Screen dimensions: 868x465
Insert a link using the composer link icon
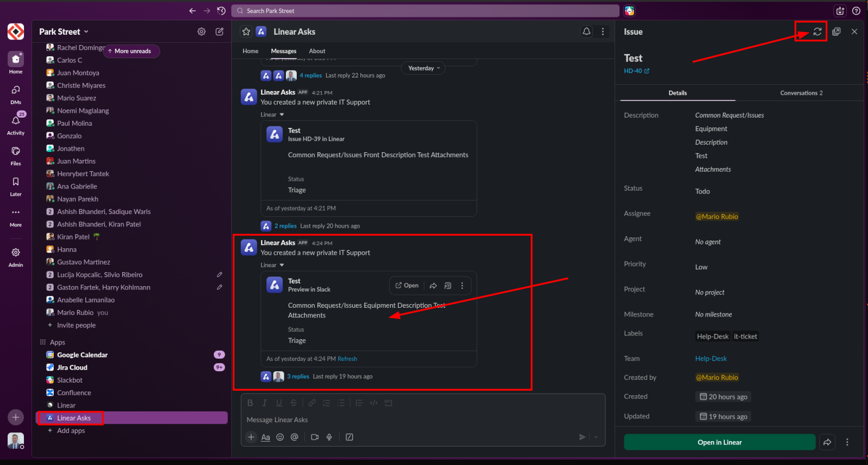click(312, 403)
